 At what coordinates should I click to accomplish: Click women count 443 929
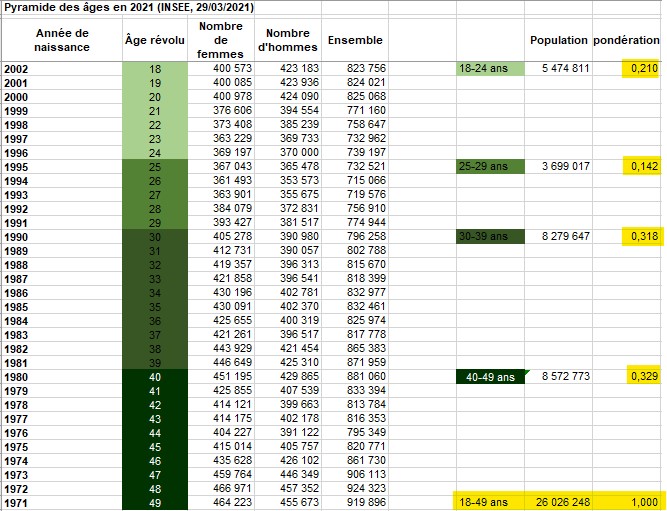point(221,348)
